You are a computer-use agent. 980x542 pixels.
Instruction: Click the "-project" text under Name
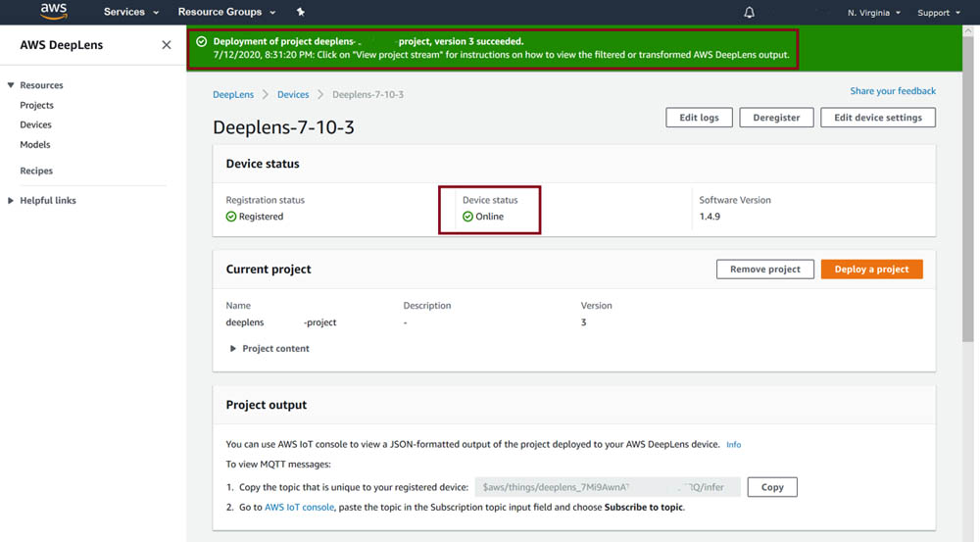click(320, 322)
